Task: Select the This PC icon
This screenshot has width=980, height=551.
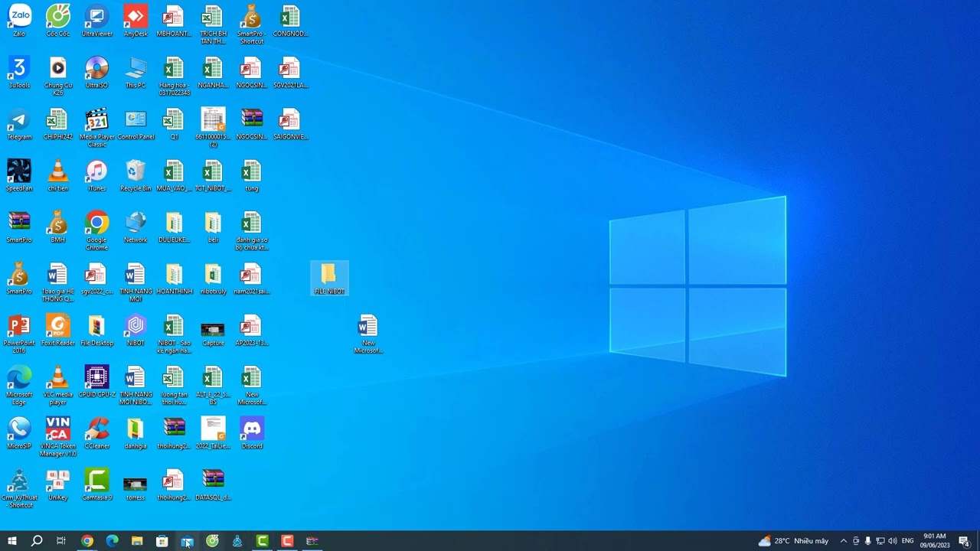Action: [x=136, y=72]
